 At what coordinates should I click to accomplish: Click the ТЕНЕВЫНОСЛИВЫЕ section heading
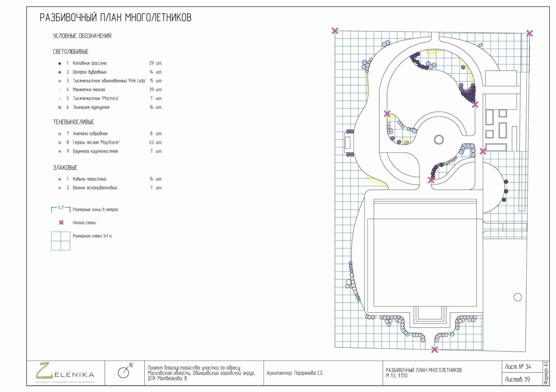(x=73, y=122)
